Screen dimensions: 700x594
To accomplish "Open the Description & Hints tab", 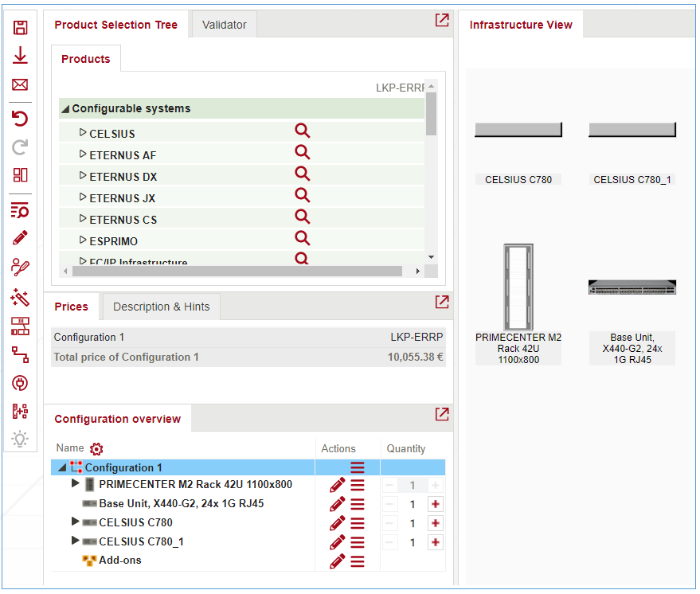I will 161,307.
